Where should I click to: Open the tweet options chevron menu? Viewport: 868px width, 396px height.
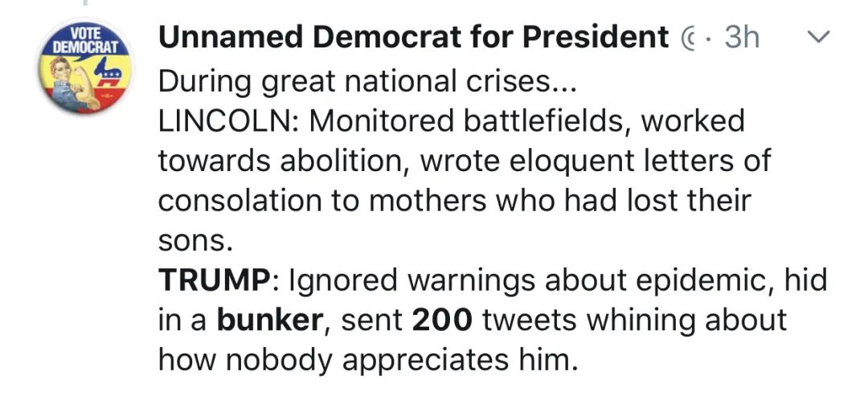819,38
